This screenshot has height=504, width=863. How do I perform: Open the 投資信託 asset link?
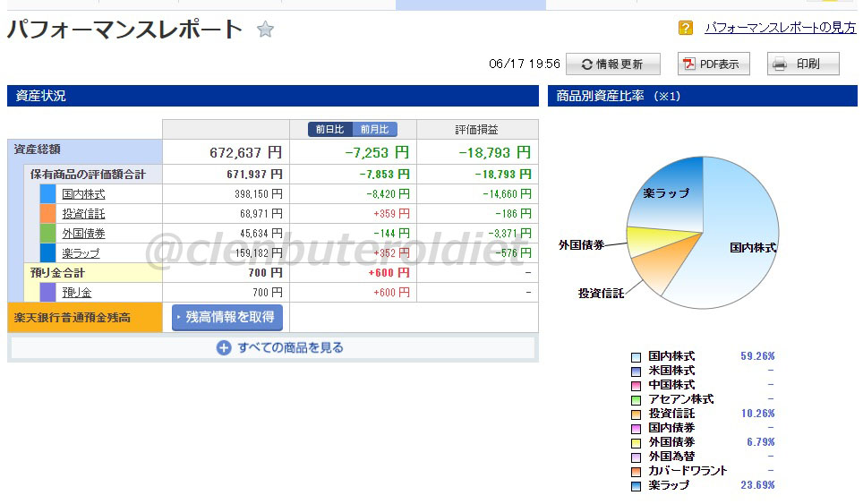pos(83,213)
